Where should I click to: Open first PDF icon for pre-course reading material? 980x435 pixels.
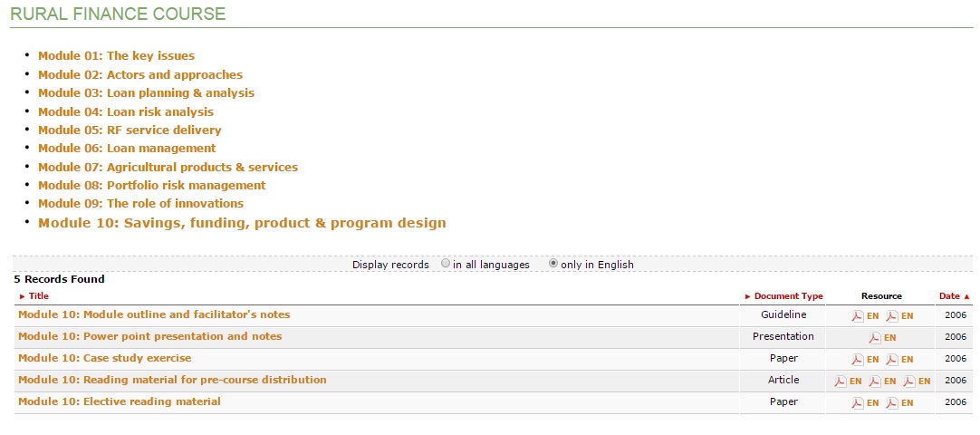840,382
